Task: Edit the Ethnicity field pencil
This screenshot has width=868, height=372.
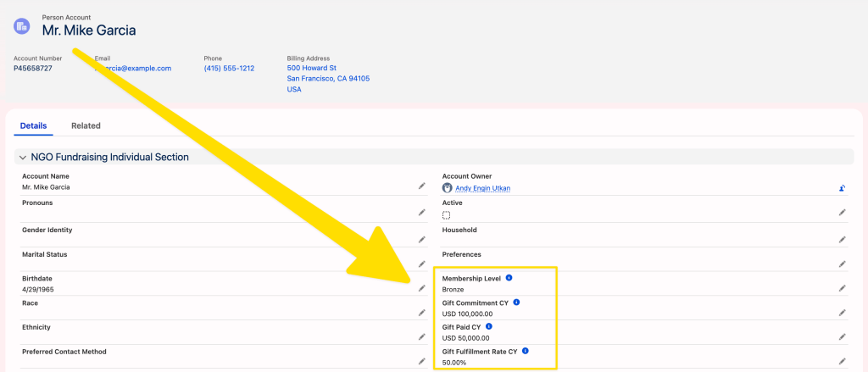Action: 422,336
